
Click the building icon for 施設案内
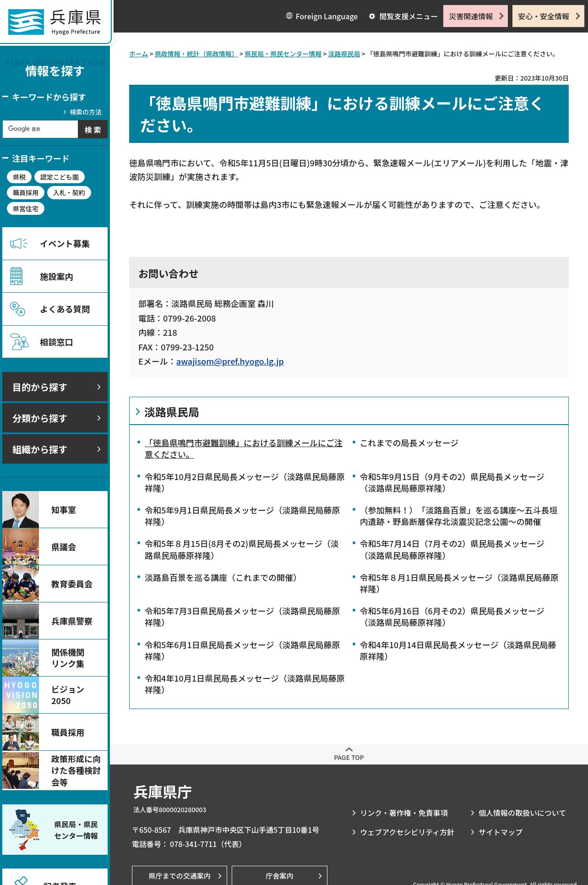[x=16, y=276]
